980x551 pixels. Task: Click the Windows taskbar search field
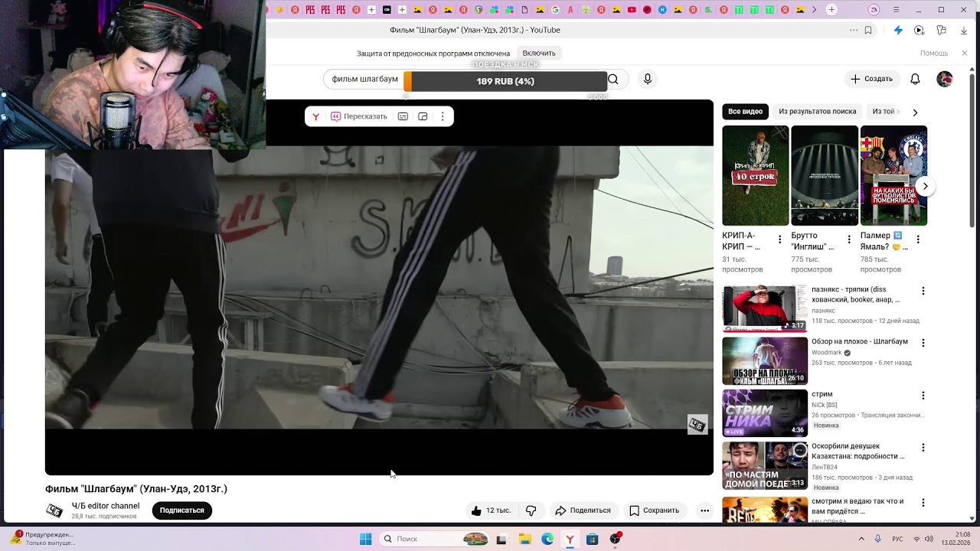pyautogui.click(x=434, y=539)
